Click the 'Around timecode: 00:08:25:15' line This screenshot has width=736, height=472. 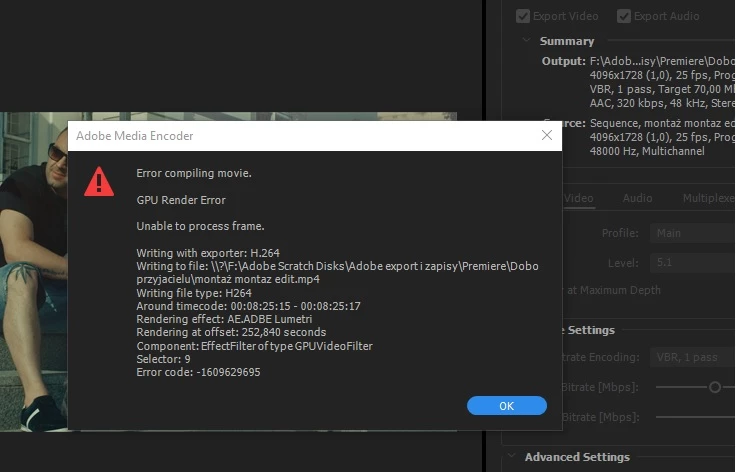tap(248, 306)
